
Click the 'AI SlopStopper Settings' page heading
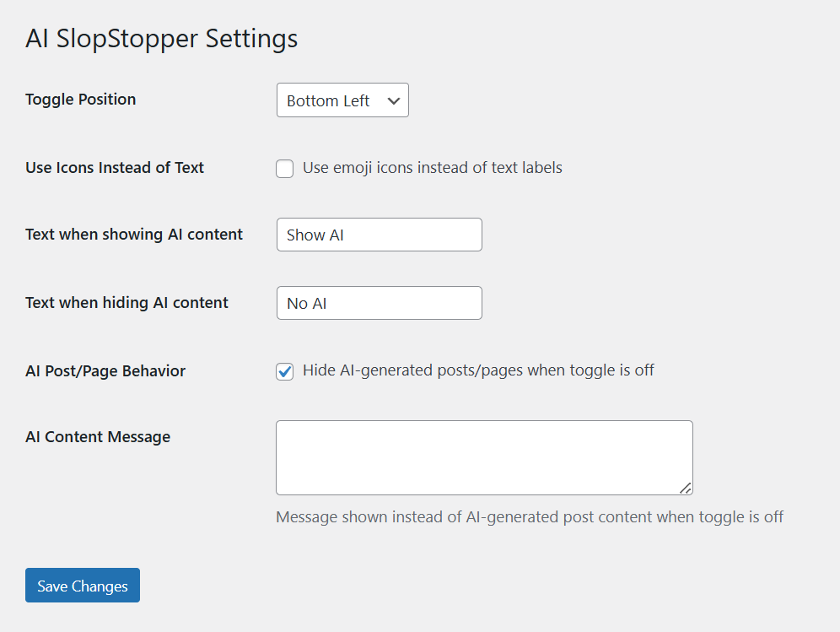pos(161,39)
